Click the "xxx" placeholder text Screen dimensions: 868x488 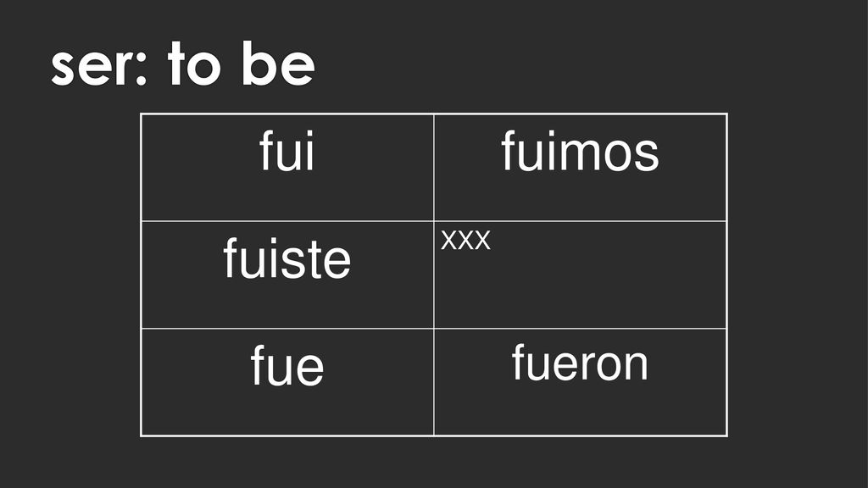(x=465, y=240)
